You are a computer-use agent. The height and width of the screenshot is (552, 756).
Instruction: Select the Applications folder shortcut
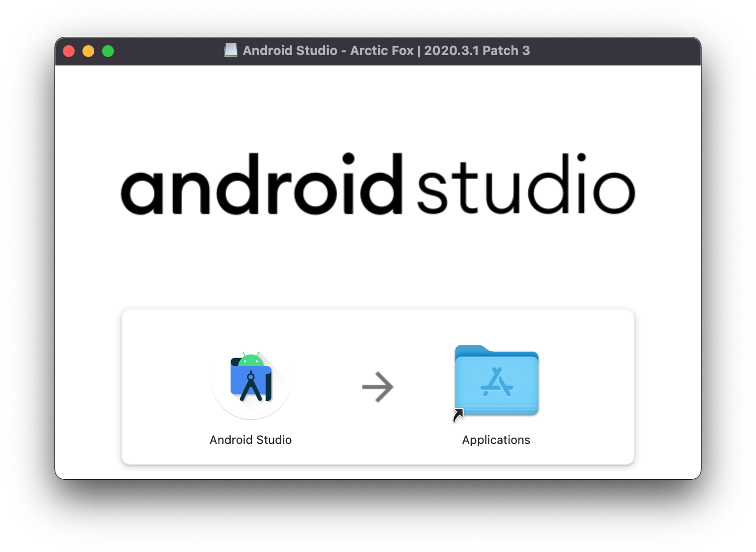click(496, 383)
